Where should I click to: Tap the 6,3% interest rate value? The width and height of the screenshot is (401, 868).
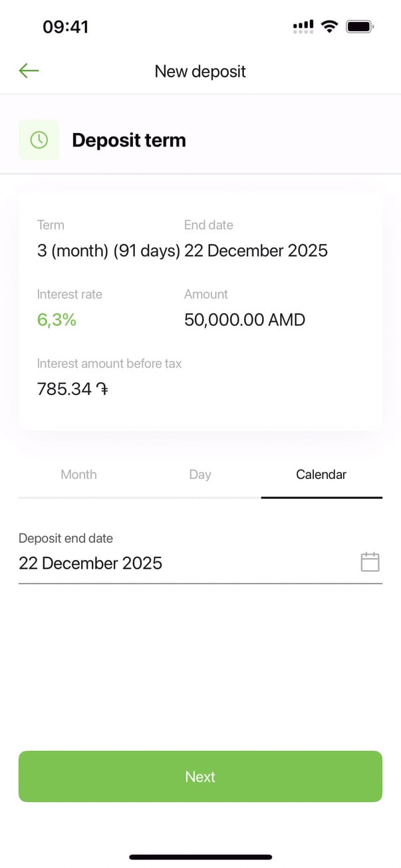(57, 320)
